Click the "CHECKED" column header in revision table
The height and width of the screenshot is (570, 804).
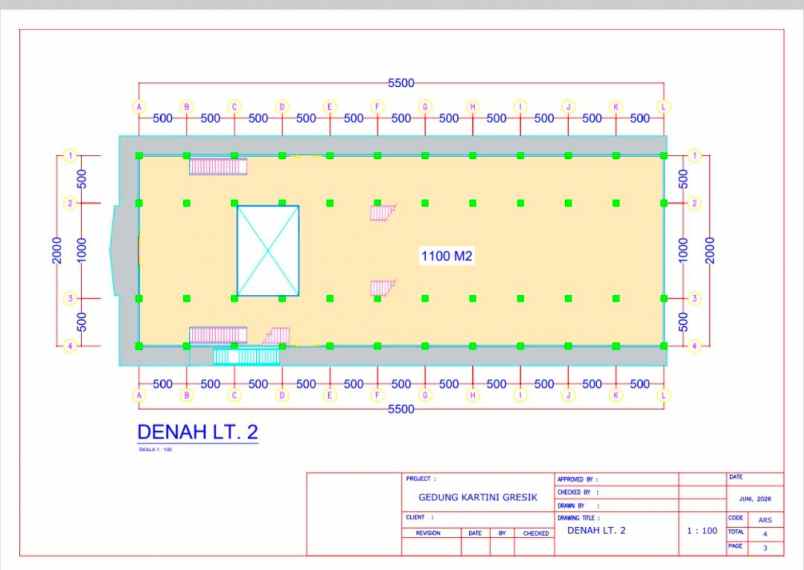pos(536,534)
